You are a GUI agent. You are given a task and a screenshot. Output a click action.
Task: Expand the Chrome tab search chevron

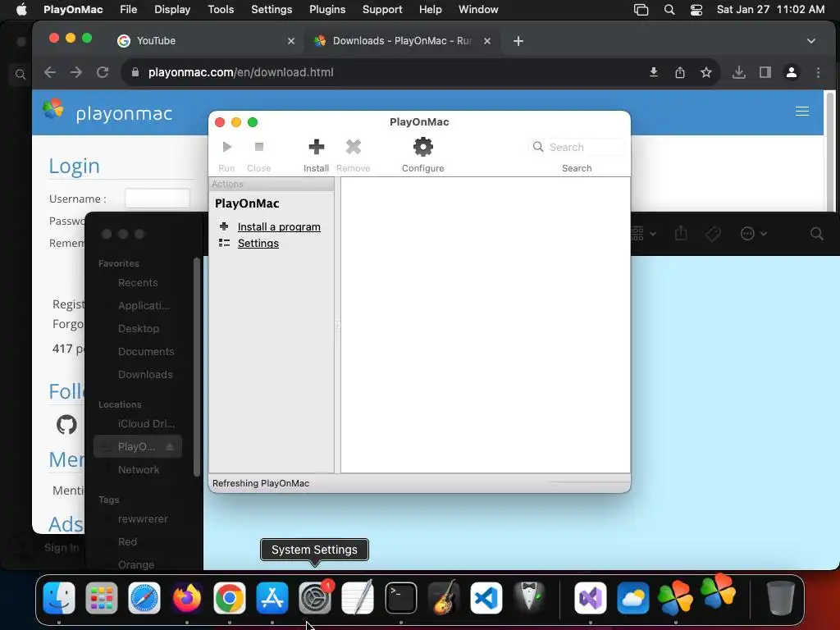(811, 41)
